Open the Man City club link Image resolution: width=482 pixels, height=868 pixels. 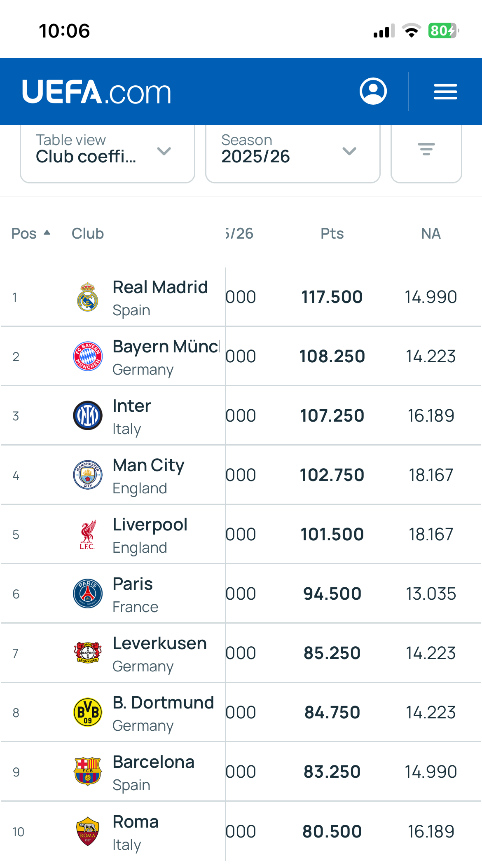[148, 465]
